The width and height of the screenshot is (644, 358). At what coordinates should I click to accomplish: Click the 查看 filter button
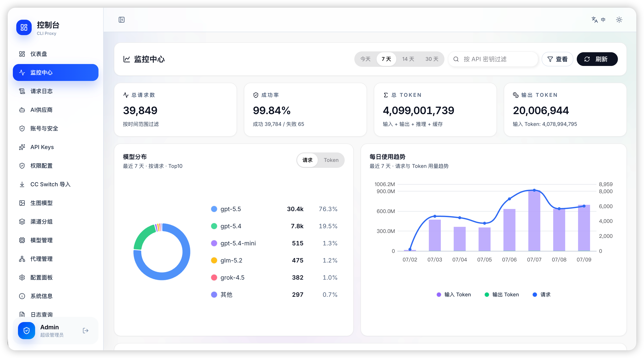point(557,59)
